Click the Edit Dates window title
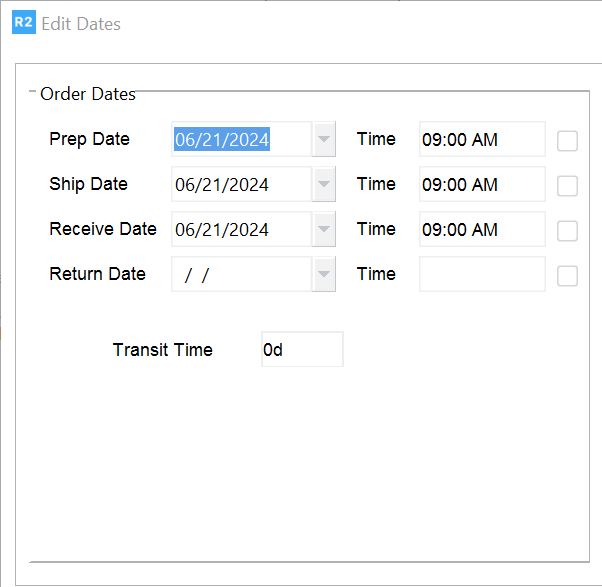The image size is (602, 587). tap(81, 23)
